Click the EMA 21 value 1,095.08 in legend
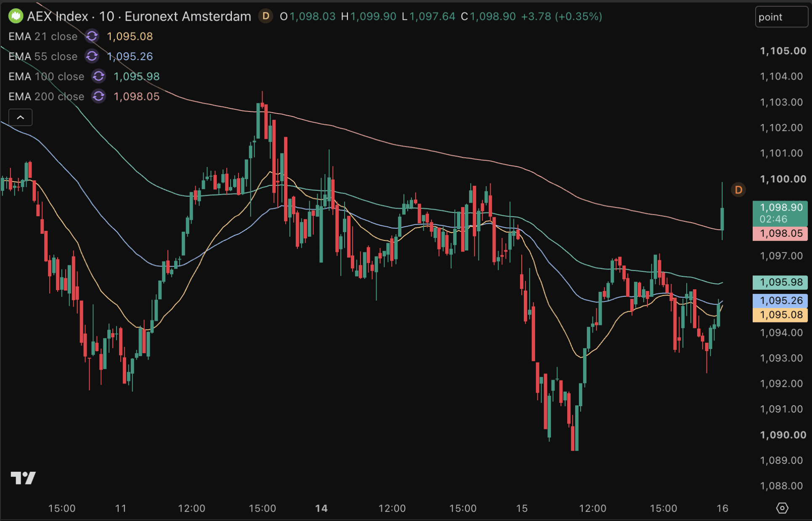Viewport: 812px width, 521px height. 130,36
